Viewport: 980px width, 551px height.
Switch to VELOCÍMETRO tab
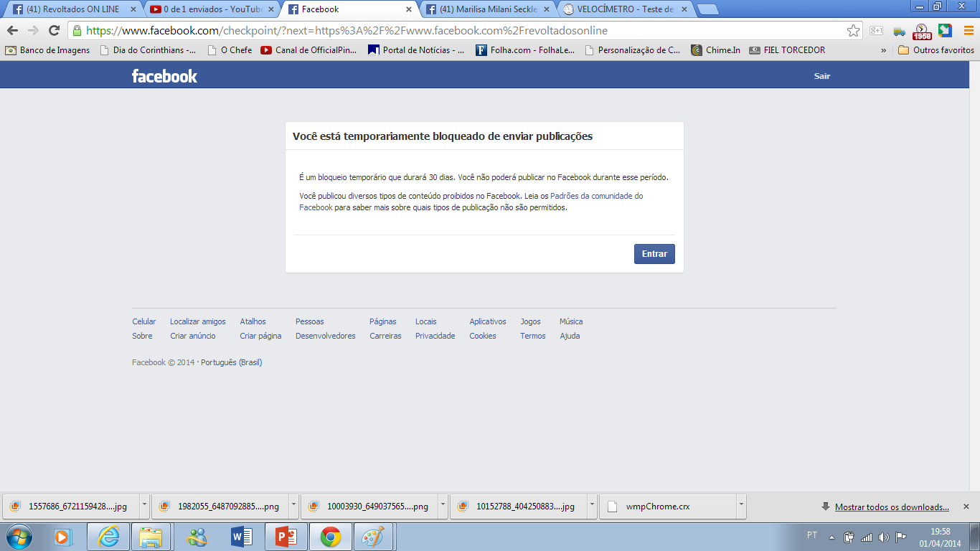pos(624,9)
